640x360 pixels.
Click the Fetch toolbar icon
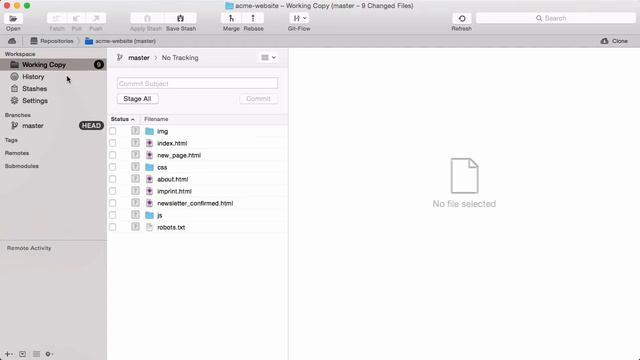(56, 18)
